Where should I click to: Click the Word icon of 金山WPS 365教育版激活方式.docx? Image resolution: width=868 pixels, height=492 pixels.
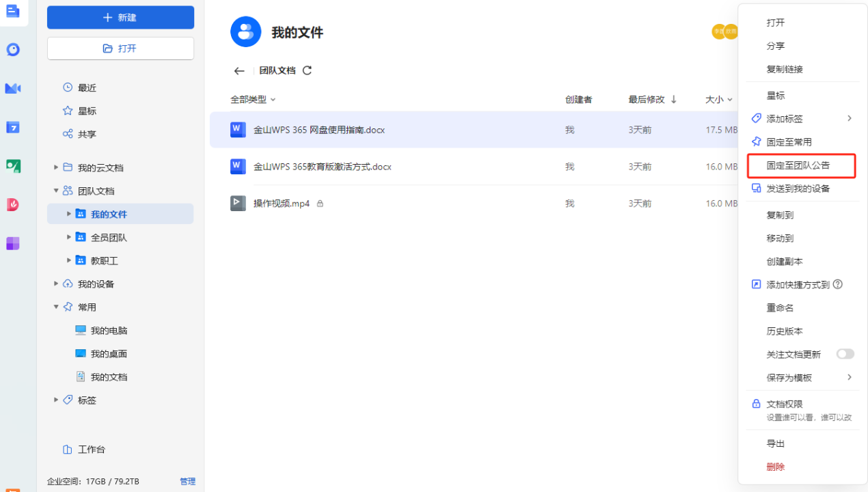(x=238, y=167)
